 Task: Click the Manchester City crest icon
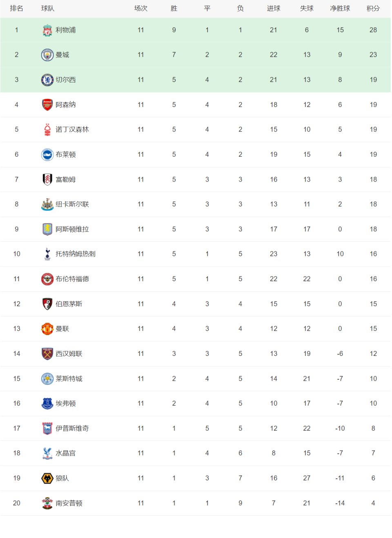coord(47,55)
